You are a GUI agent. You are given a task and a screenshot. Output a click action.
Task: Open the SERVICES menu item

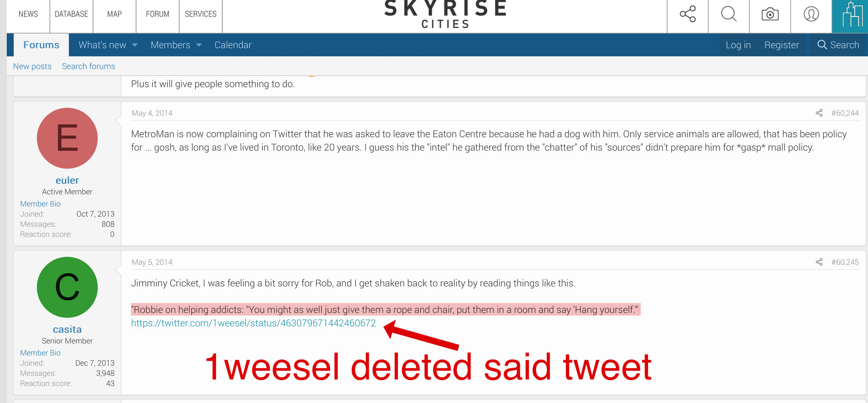(200, 14)
